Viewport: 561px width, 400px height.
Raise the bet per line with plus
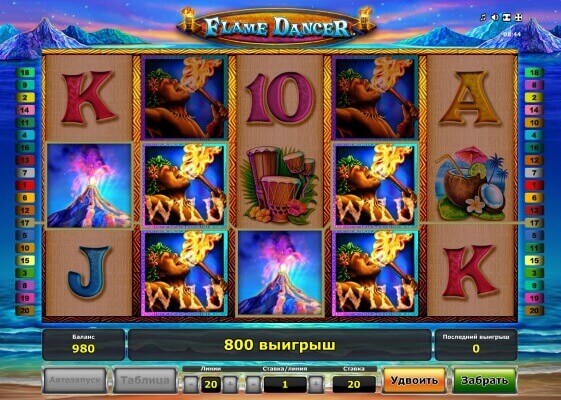[x=316, y=385]
